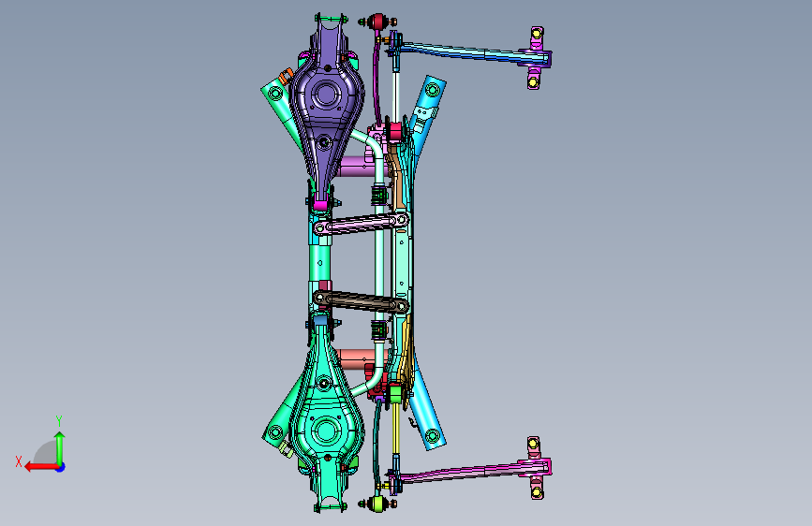This screenshot has height=526, width=812.
Task: Select the gray XY plane quadrant on the triad
Action: click(x=46, y=452)
